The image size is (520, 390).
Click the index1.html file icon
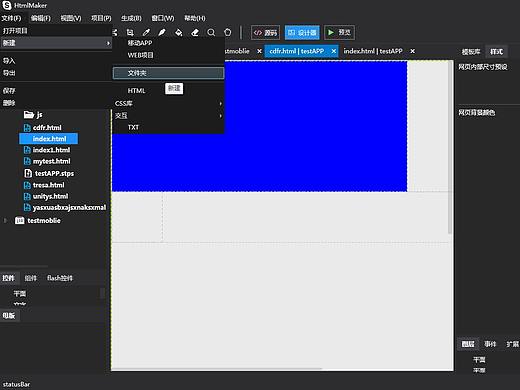27,150
